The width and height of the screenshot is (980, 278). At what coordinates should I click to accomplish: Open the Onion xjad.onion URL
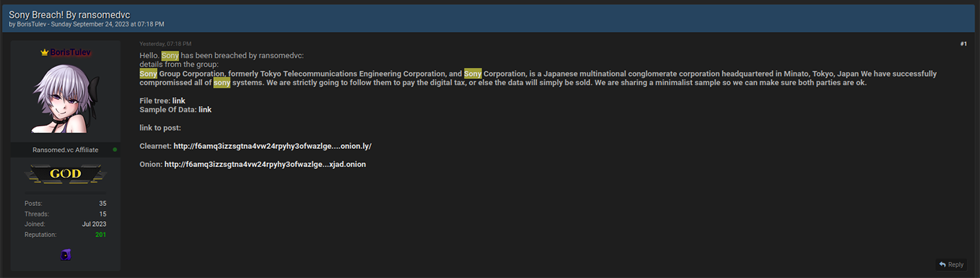265,164
